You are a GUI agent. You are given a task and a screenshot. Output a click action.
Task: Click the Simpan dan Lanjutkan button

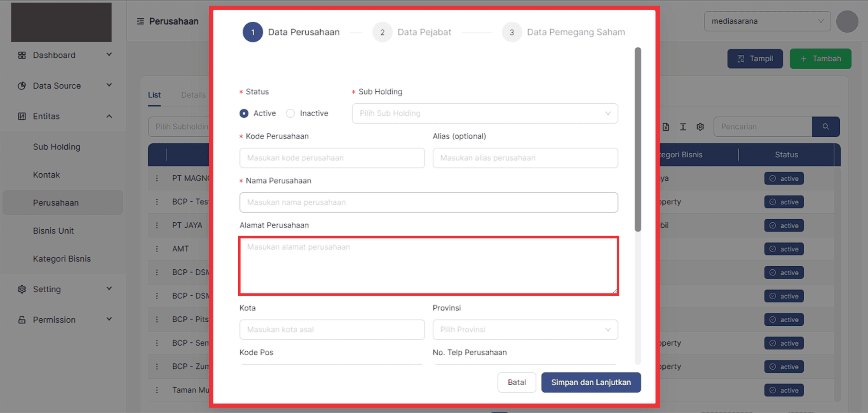click(x=591, y=382)
